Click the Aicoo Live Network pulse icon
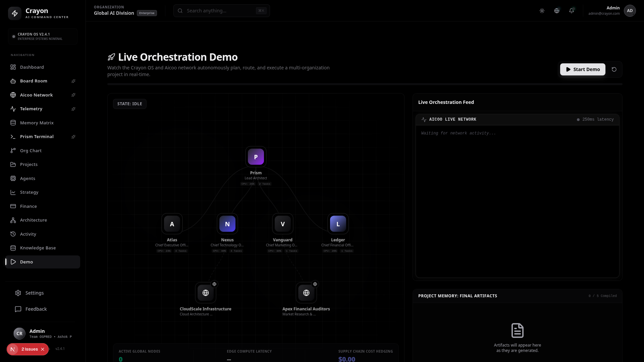The height and width of the screenshot is (362, 644). point(424,120)
